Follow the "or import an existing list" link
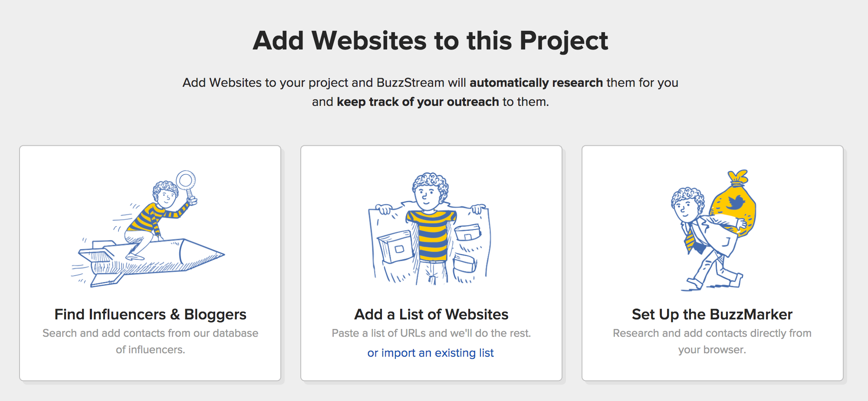 (431, 353)
